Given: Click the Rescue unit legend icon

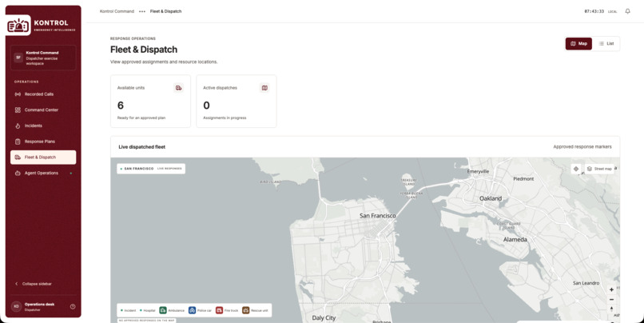Looking at the screenshot, I should click(x=245, y=310).
